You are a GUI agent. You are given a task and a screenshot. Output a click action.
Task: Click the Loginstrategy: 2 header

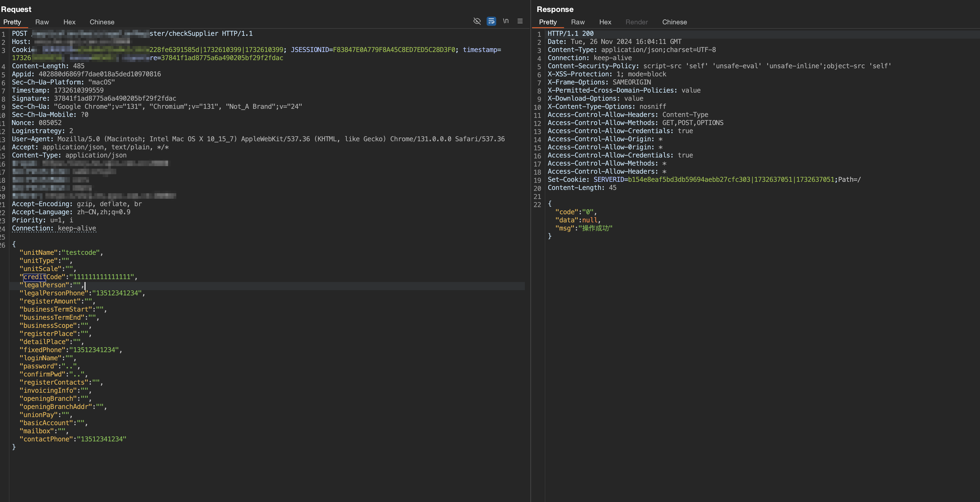[x=43, y=131]
